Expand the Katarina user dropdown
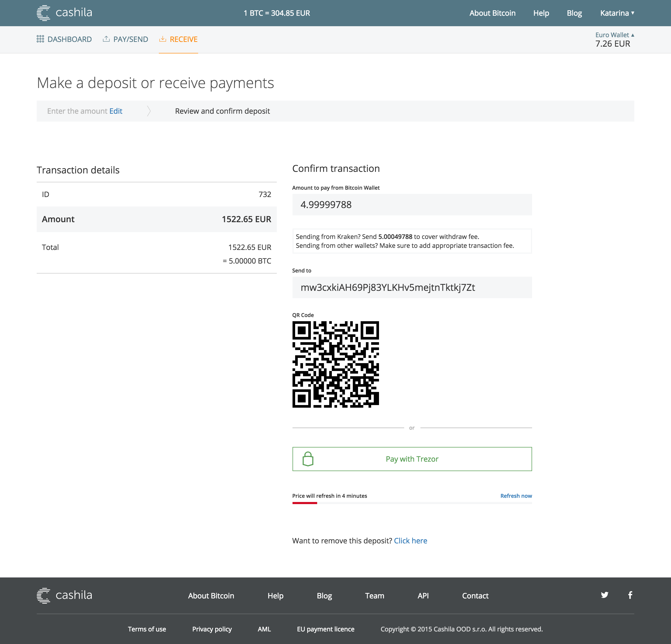671x644 pixels. pos(617,13)
